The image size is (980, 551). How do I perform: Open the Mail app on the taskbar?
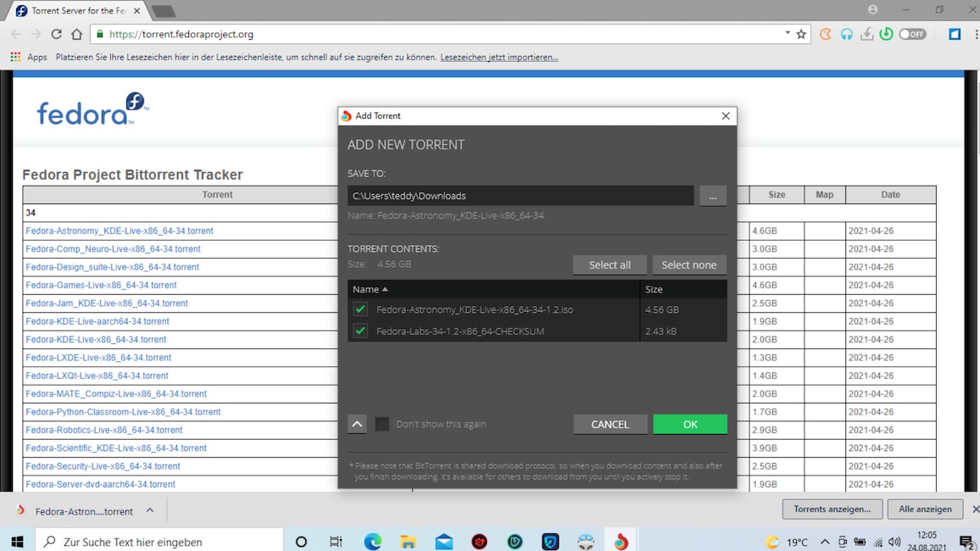(x=443, y=542)
